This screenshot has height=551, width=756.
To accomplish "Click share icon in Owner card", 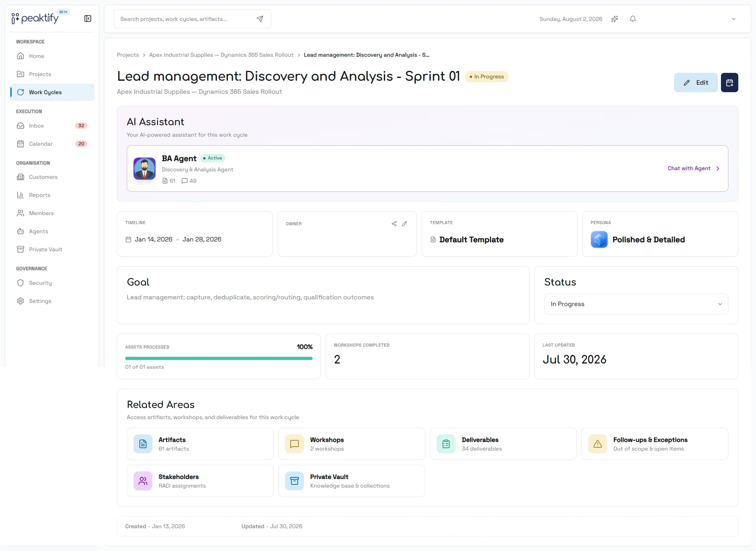I will (x=394, y=224).
